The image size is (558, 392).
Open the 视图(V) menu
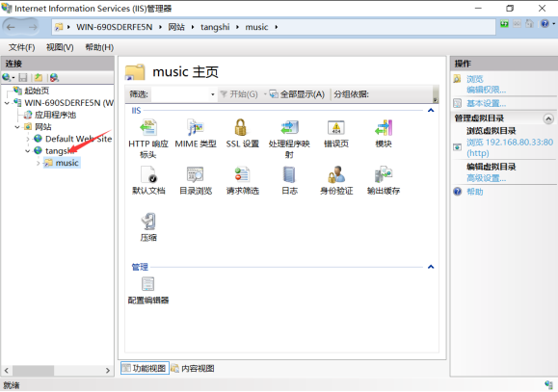(x=60, y=47)
